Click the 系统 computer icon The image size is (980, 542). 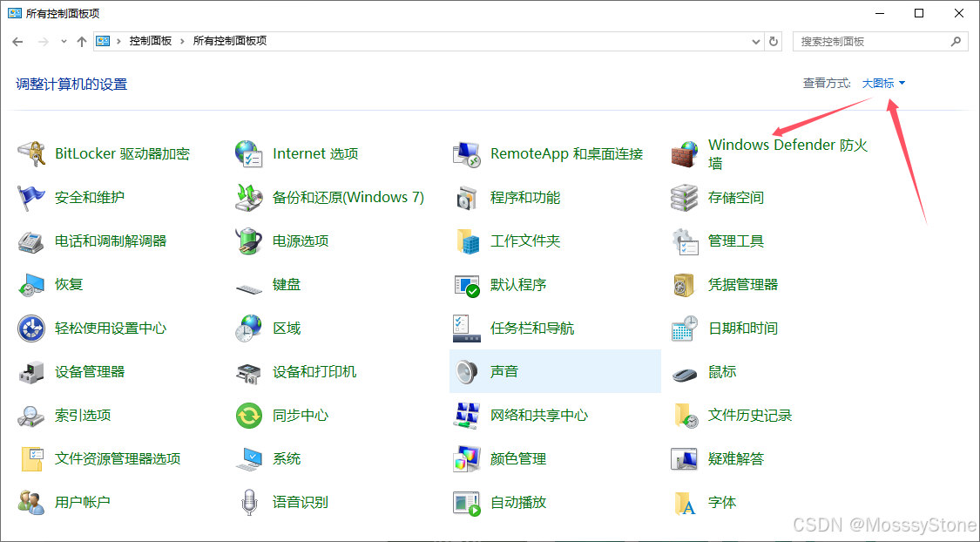coord(249,459)
